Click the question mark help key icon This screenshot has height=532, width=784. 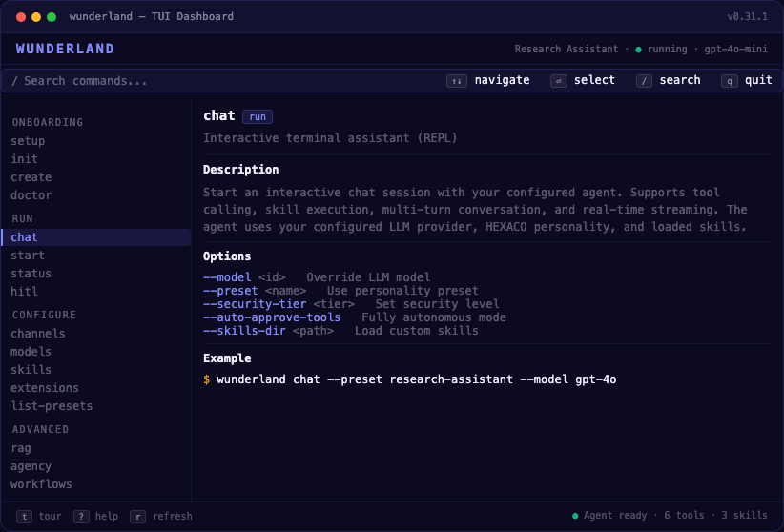pos(81,517)
